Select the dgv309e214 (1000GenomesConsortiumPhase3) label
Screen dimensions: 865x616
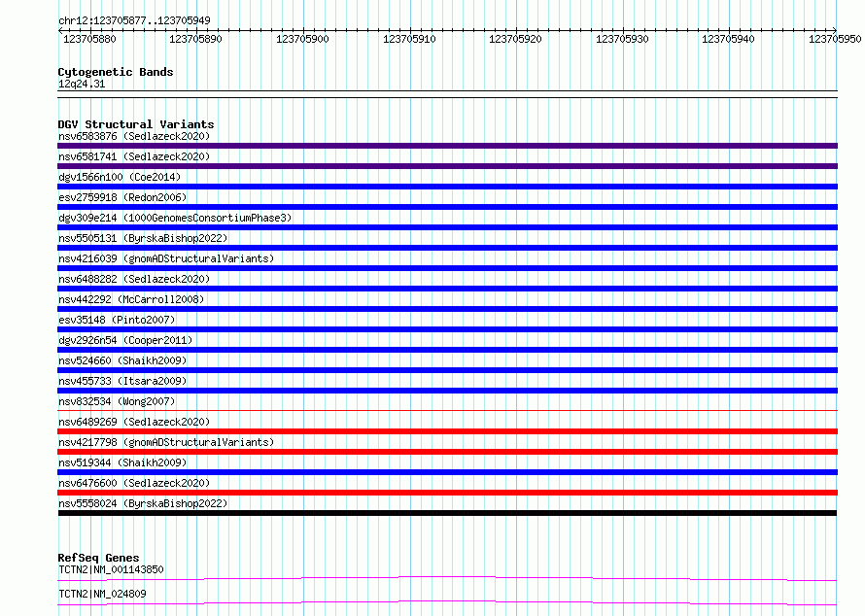tap(175, 218)
